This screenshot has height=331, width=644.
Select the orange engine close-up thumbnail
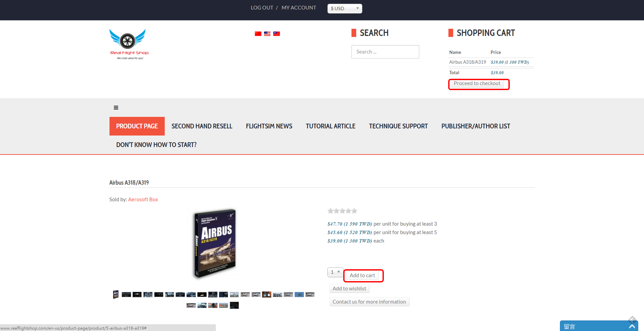pos(213,305)
